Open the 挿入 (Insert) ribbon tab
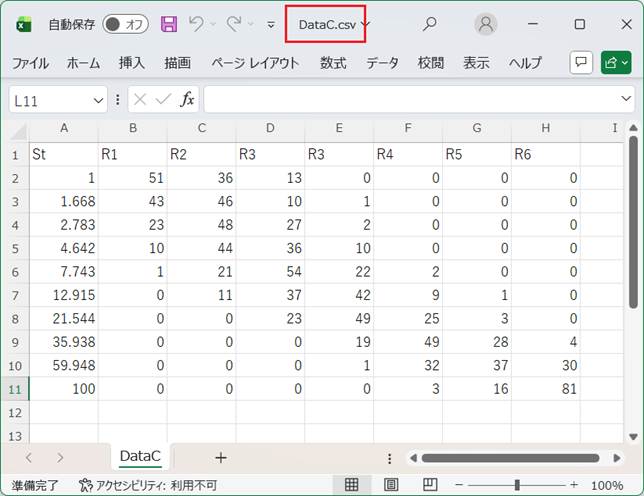This screenshot has width=644, height=496. (132, 62)
